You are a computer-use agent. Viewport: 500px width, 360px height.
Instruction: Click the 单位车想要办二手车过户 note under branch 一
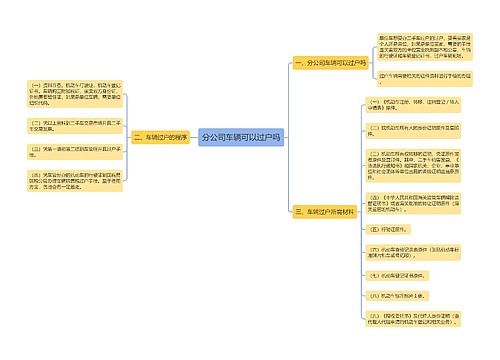pyautogui.click(x=425, y=47)
